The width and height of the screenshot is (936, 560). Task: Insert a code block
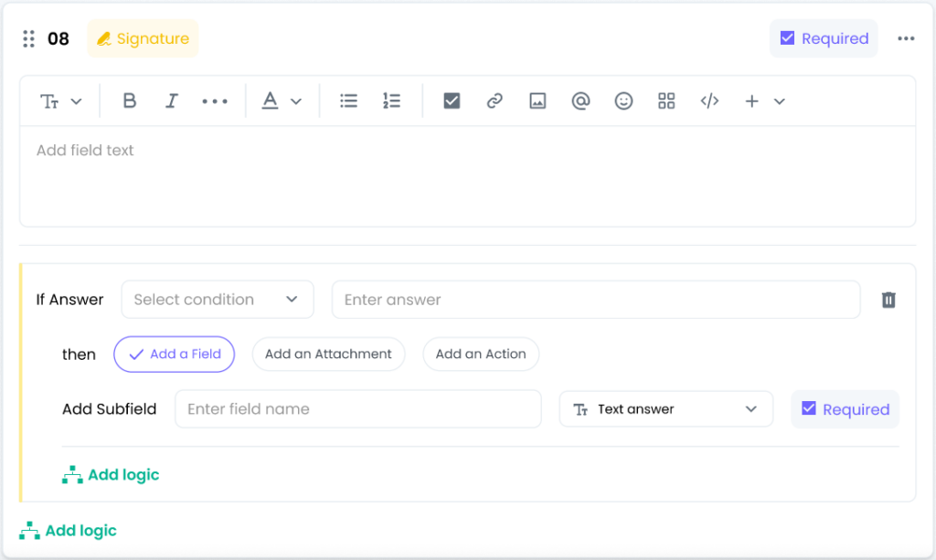[709, 101]
